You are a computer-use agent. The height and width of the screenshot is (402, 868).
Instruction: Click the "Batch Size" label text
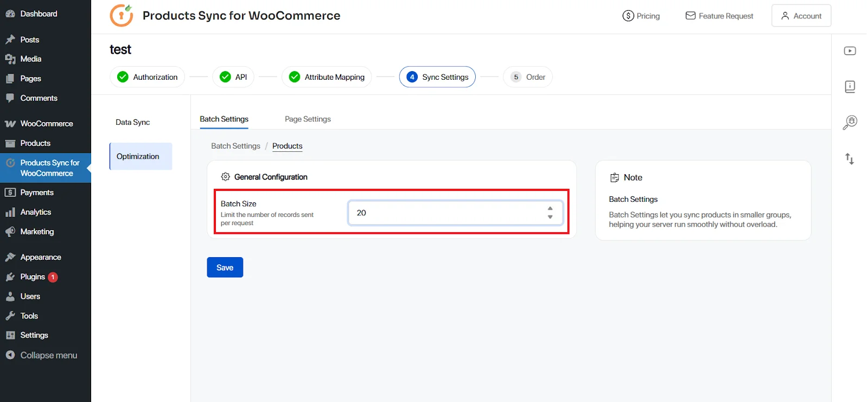(239, 203)
